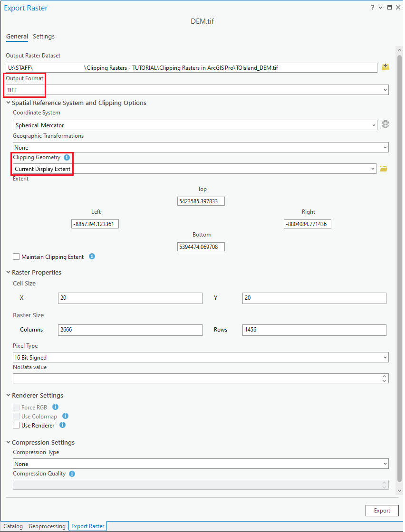This screenshot has width=405, height=532.
Task: Open the coordinate system globe picker
Action: (x=385, y=124)
